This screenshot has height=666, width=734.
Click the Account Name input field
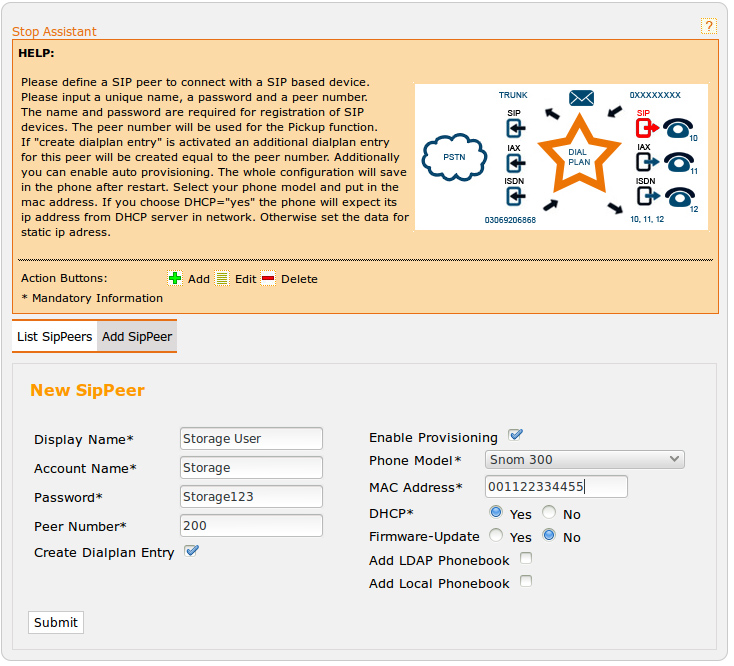tap(251, 468)
